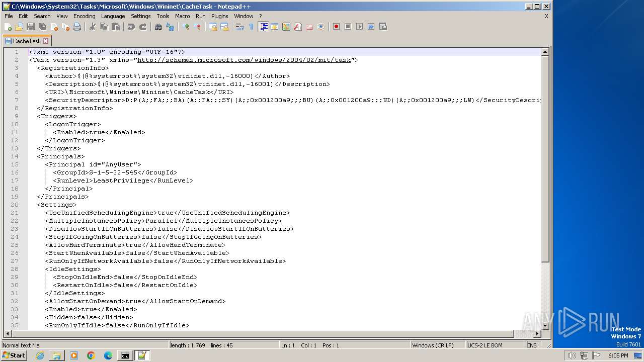Play back the recorded macro
This screenshot has height=362, width=644.
click(359, 27)
